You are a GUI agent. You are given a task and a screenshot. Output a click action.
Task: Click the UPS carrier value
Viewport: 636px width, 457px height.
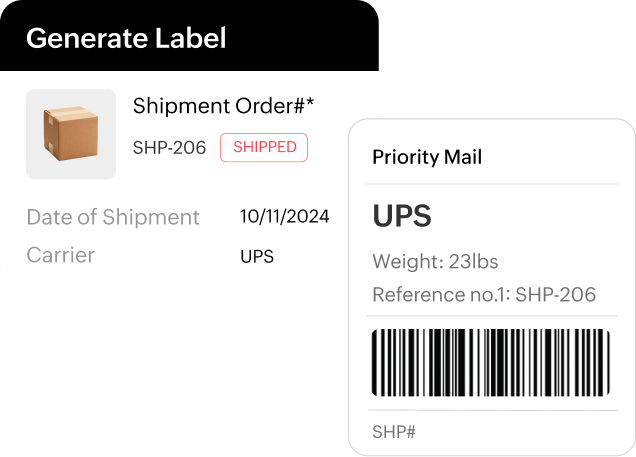257,256
